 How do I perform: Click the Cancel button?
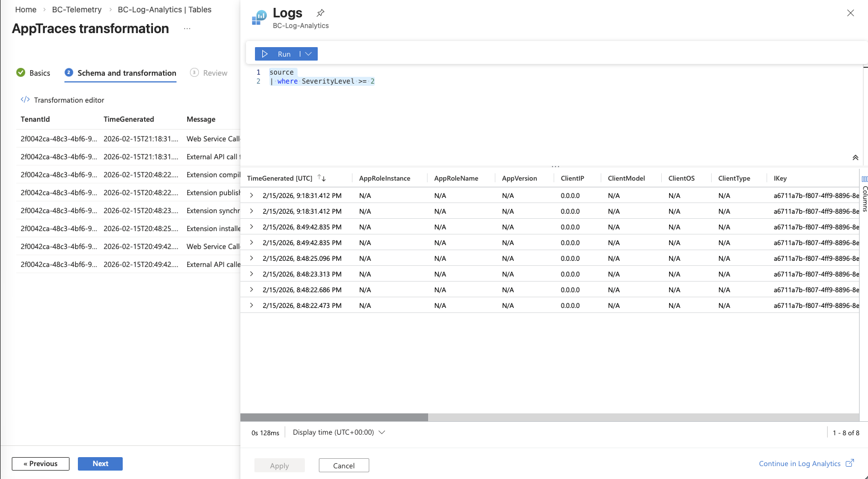(x=344, y=466)
